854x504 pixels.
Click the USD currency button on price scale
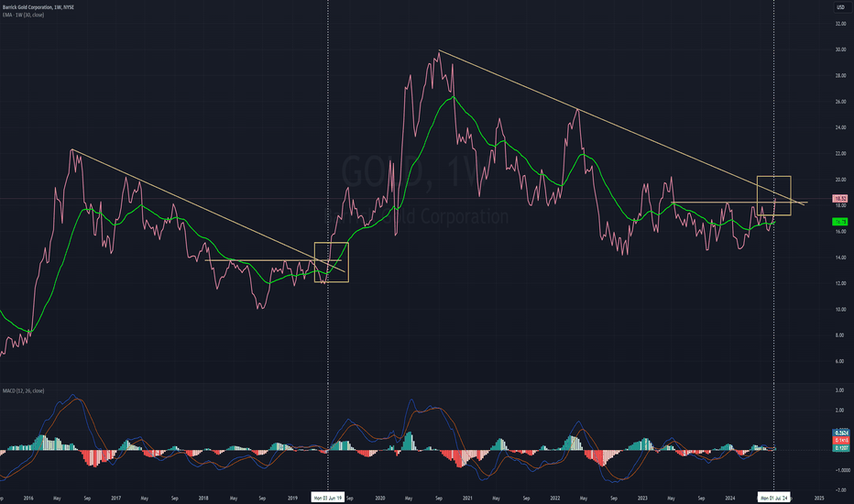840,7
